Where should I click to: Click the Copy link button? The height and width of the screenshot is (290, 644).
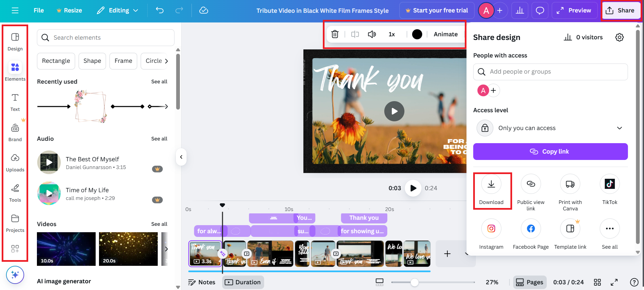[550, 152]
